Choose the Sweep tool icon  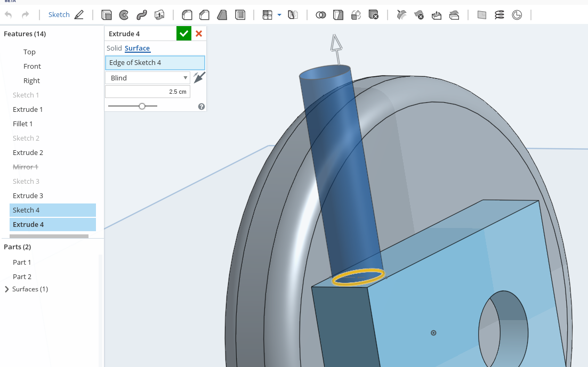tap(141, 15)
